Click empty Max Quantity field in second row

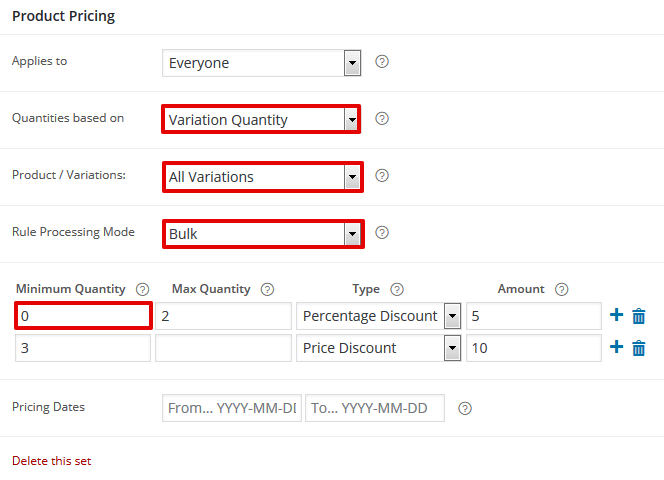tap(223, 348)
